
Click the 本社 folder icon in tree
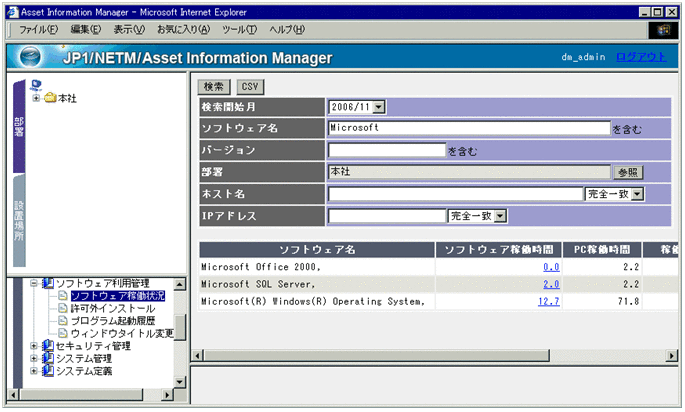click(49, 98)
